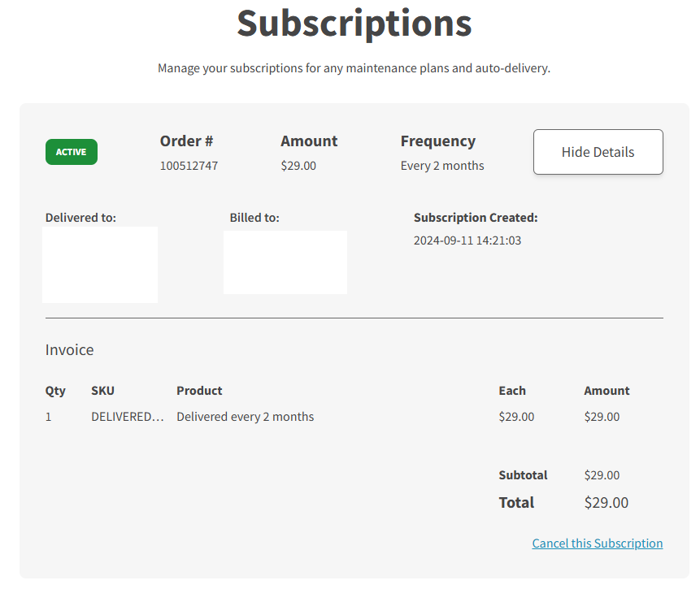
Task: Click the Cancel this Subscription link
Action: (x=597, y=544)
